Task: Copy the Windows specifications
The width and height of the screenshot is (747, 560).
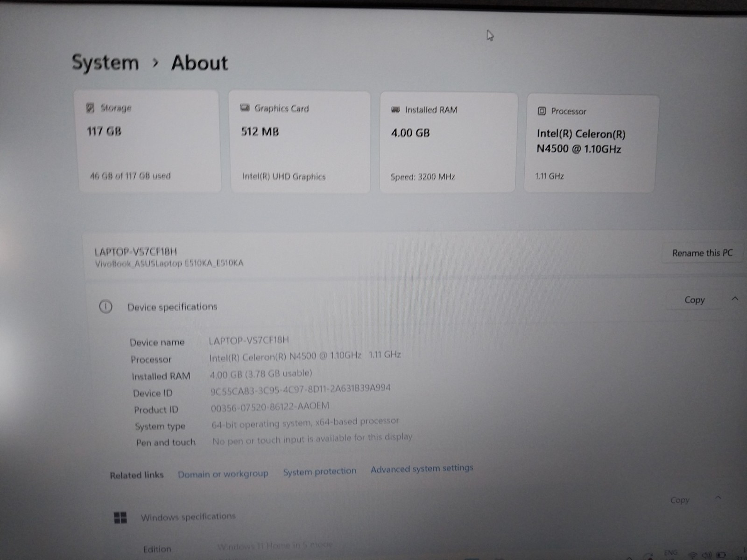Action: pos(680,500)
